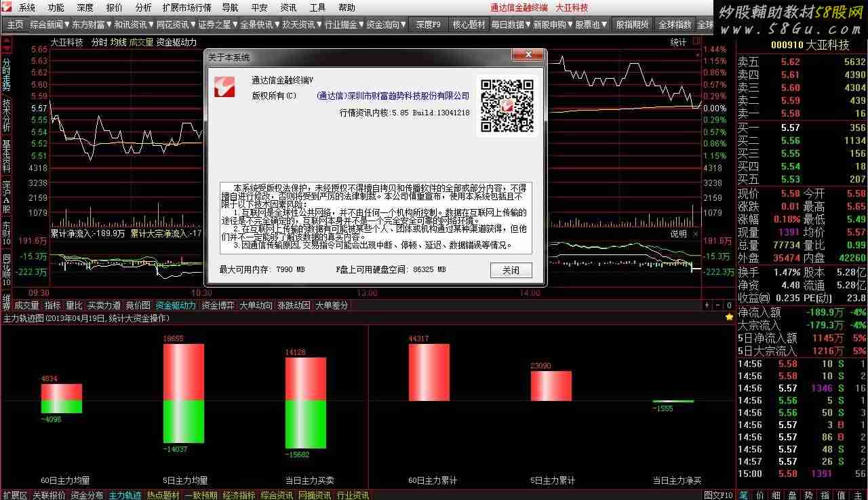Image resolution: width=868 pixels, height=500 pixels.
Task: Open the 图文F10 tab
Action: click(x=718, y=495)
